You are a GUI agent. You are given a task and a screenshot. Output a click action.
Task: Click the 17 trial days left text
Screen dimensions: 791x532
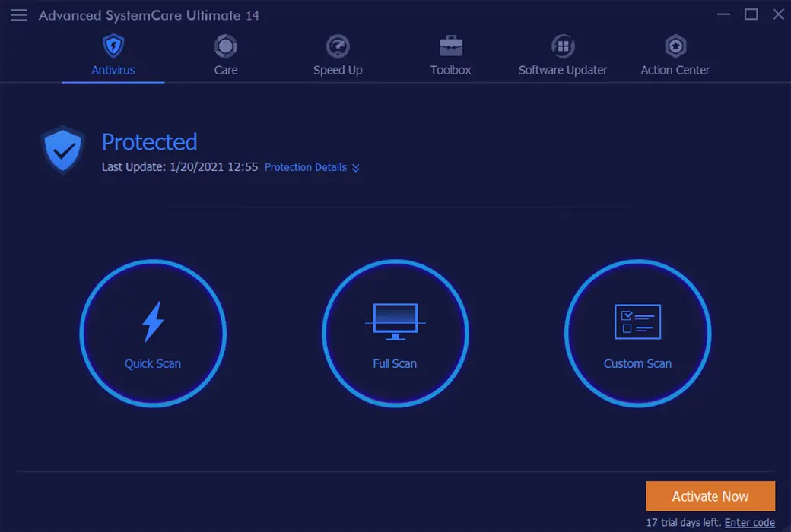(x=684, y=522)
